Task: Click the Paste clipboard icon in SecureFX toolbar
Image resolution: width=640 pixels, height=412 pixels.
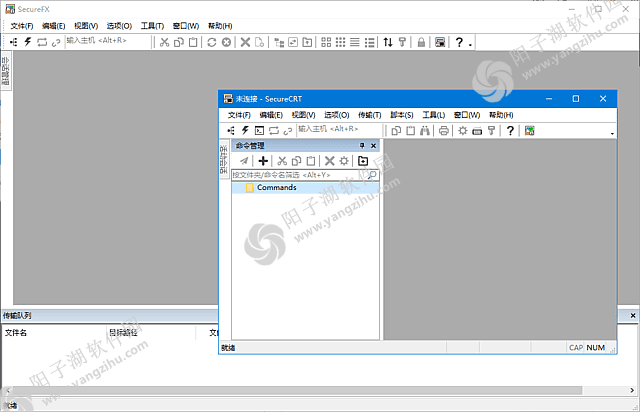Action: coord(193,42)
